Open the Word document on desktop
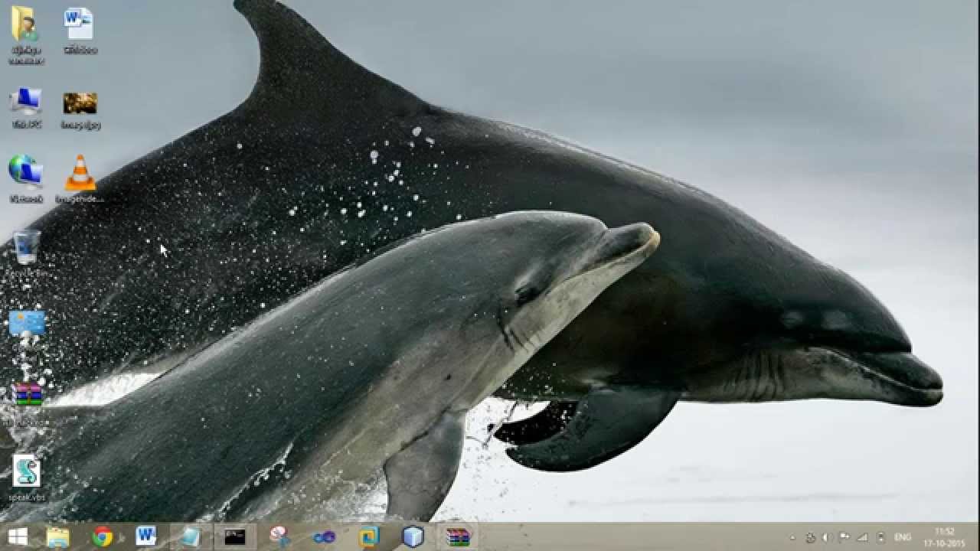Screen dimensions: 980x551 coord(79,25)
